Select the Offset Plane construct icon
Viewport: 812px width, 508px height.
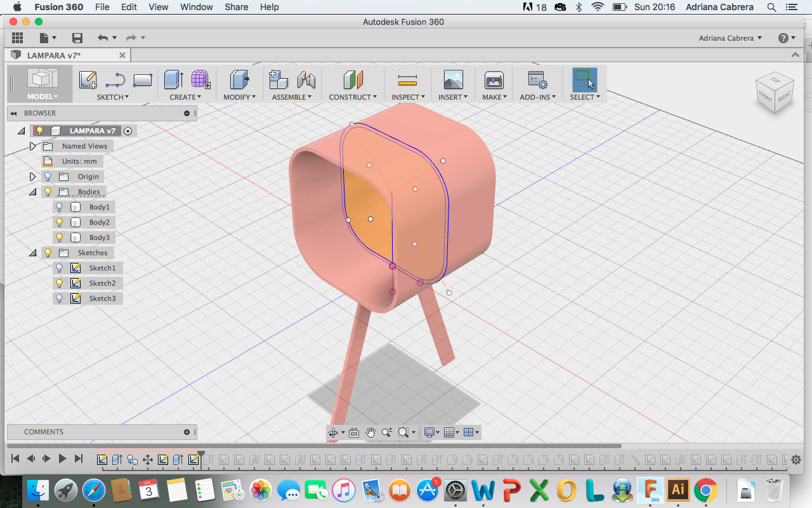pyautogui.click(x=353, y=80)
